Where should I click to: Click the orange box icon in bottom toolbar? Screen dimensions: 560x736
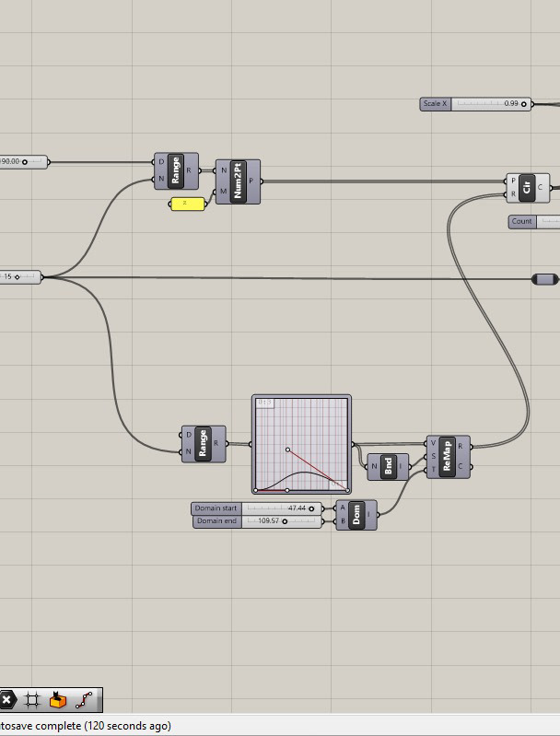(58, 700)
